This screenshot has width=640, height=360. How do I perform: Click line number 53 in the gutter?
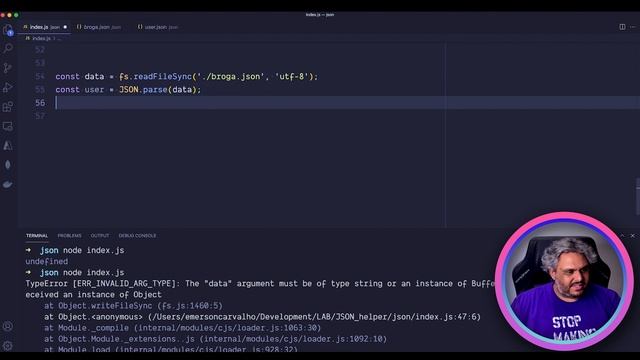[x=40, y=63]
